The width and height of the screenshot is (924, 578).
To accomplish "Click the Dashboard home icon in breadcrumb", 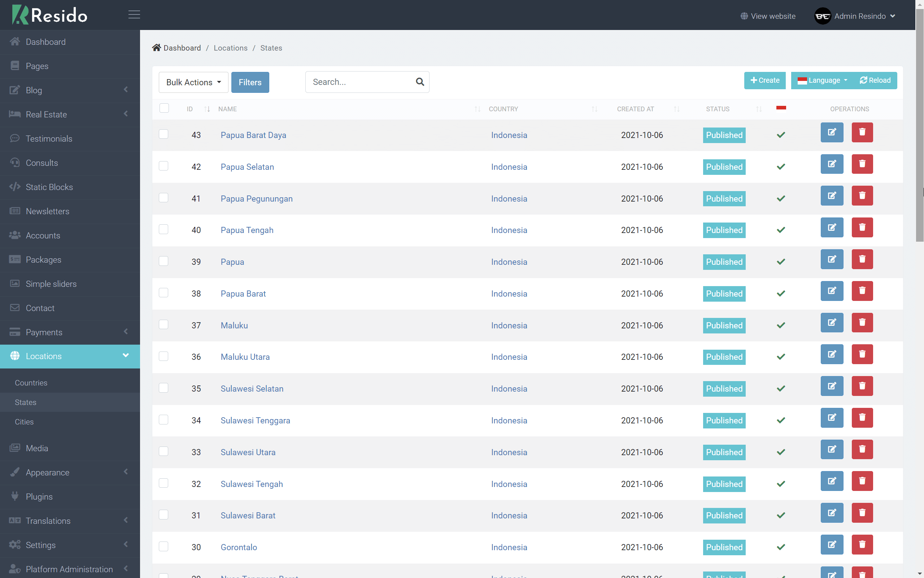I will 156,47.
